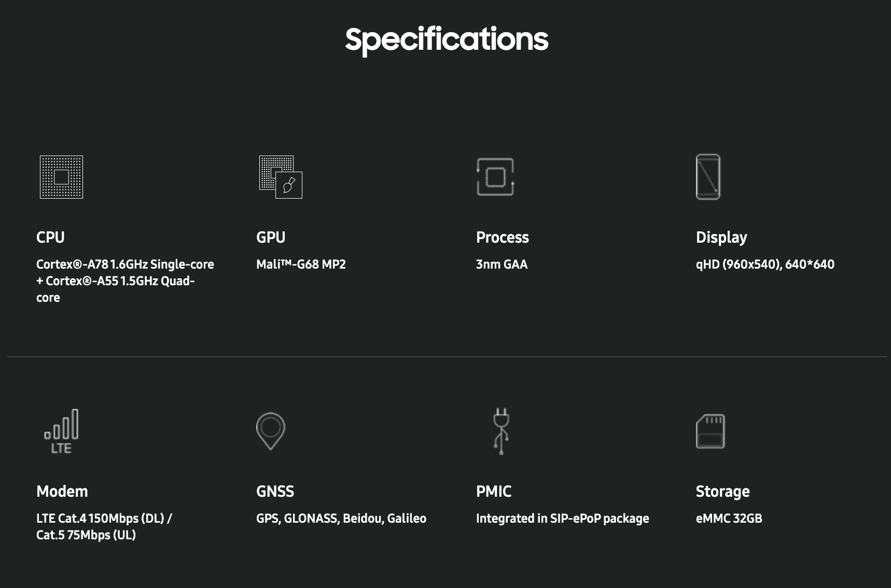Click the GNSS location pin icon
The image size is (891, 588).
click(271, 431)
